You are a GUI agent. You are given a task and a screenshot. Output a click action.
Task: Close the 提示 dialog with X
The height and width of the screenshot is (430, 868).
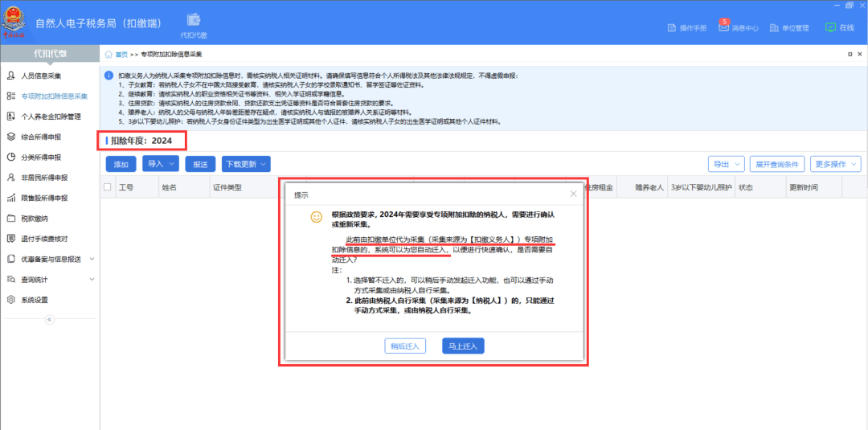point(573,194)
